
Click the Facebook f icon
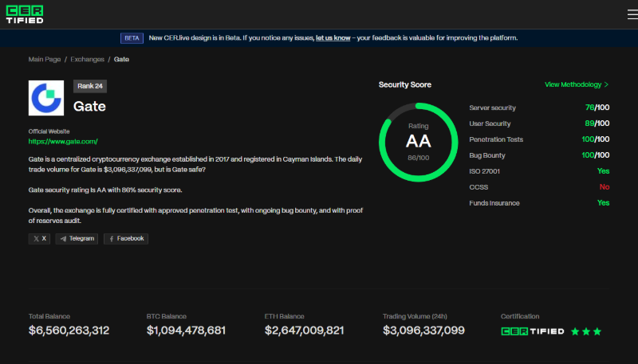click(112, 239)
